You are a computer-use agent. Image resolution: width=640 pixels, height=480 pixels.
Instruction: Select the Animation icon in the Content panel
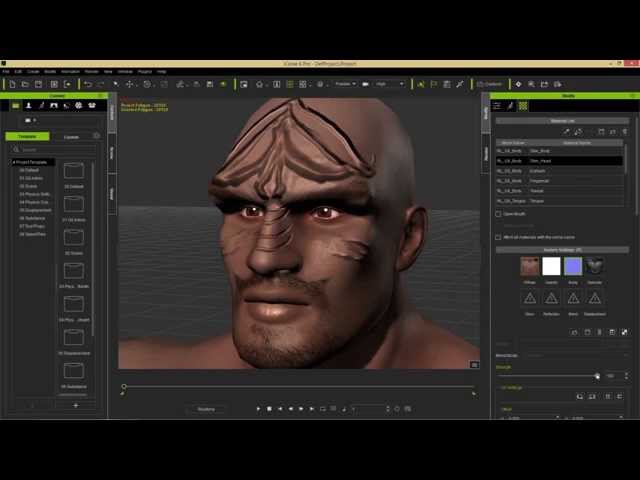(x=41, y=106)
